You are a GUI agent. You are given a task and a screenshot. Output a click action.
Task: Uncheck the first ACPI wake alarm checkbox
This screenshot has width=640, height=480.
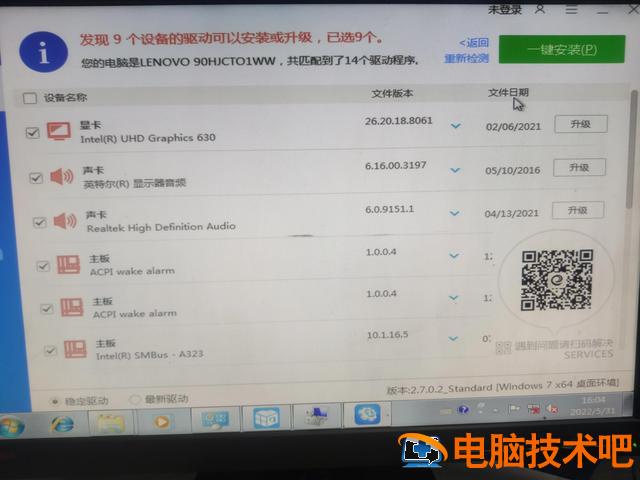[43, 266]
